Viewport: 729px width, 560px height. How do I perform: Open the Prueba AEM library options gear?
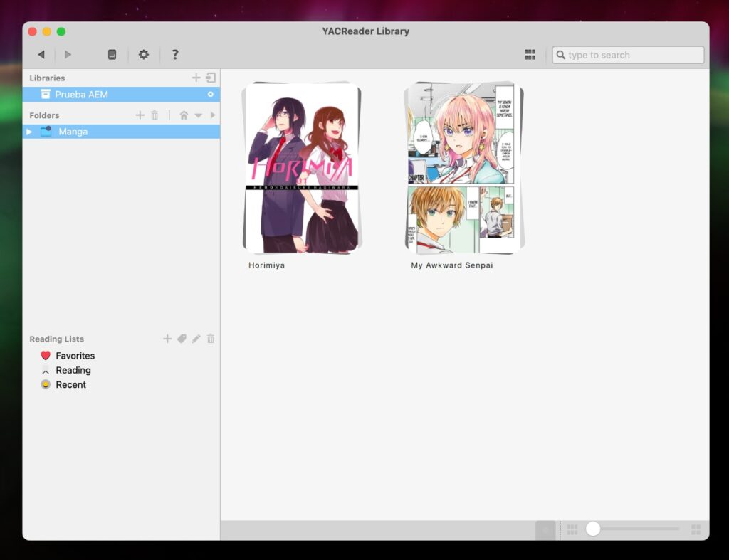210,94
